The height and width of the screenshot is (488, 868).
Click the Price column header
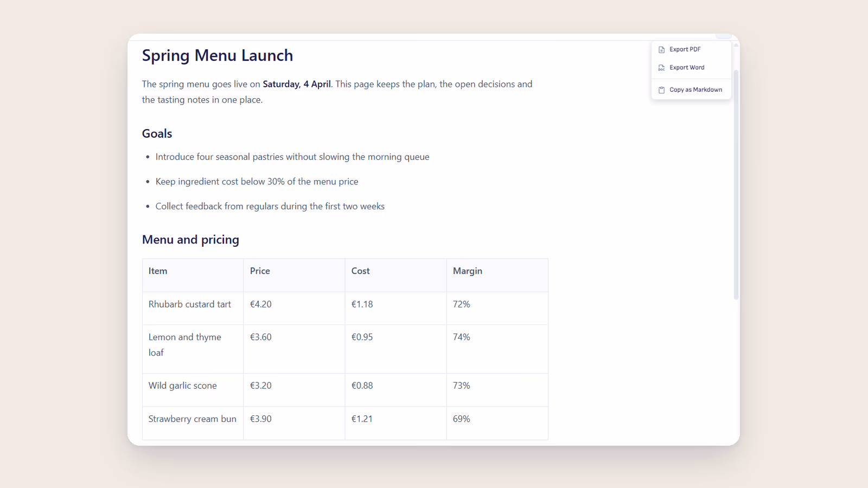(x=294, y=275)
